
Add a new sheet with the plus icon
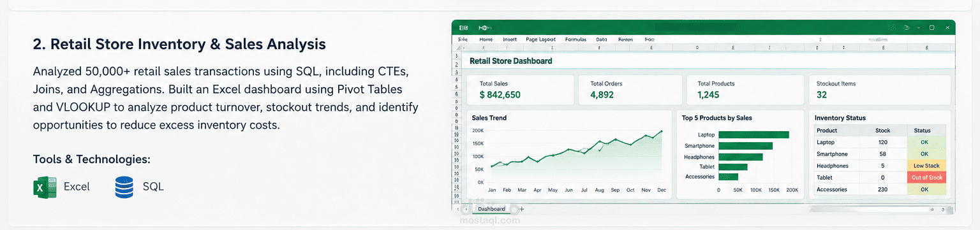521,209
